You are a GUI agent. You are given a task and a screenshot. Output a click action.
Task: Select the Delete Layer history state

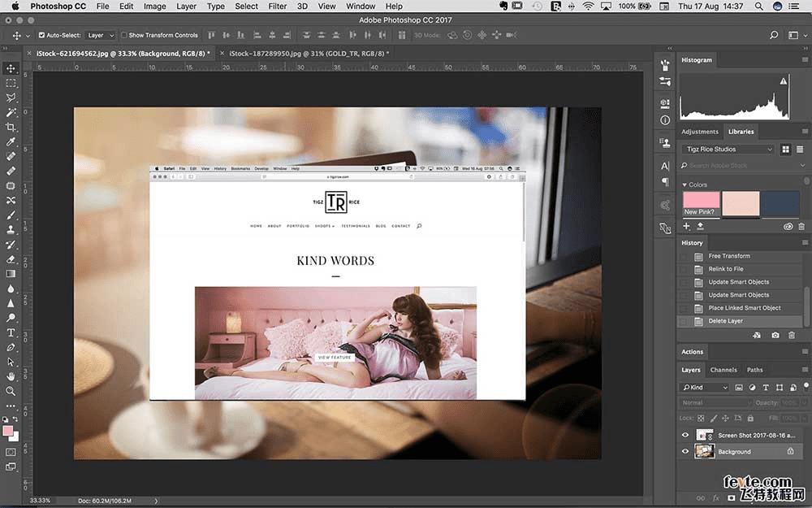pos(725,321)
